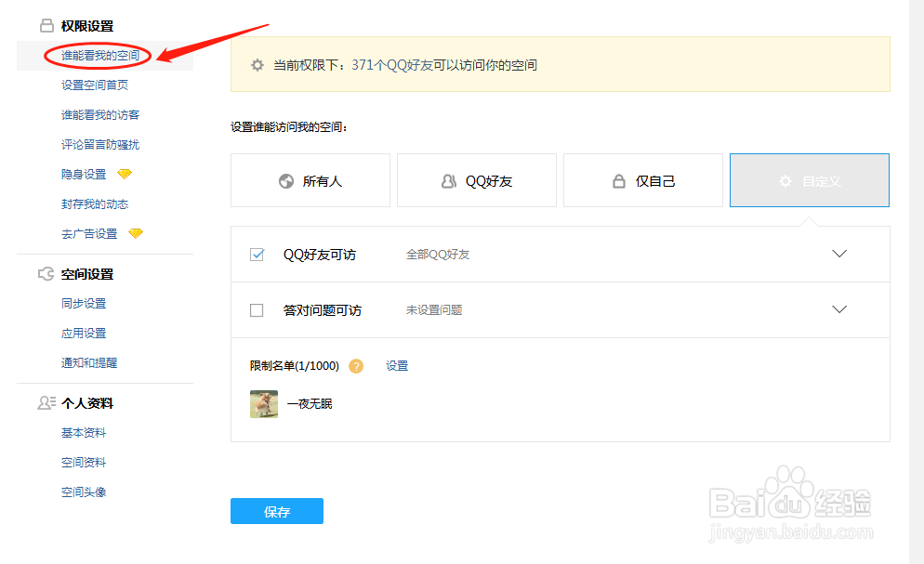Open 隐身设置 in sidebar
Image resolution: width=924 pixels, height=564 pixels.
pos(84,175)
